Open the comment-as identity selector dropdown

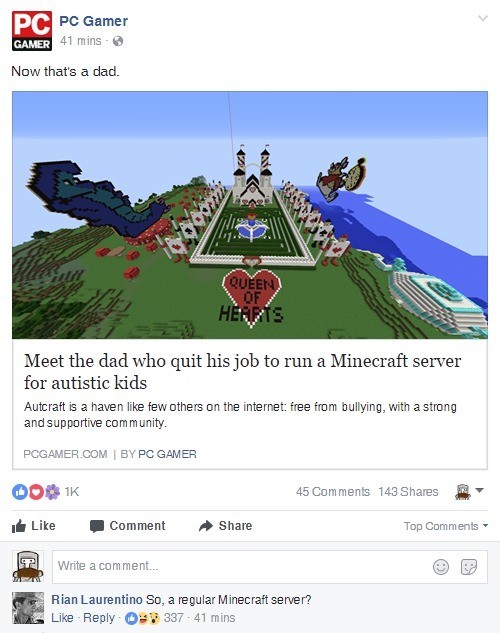(469, 491)
